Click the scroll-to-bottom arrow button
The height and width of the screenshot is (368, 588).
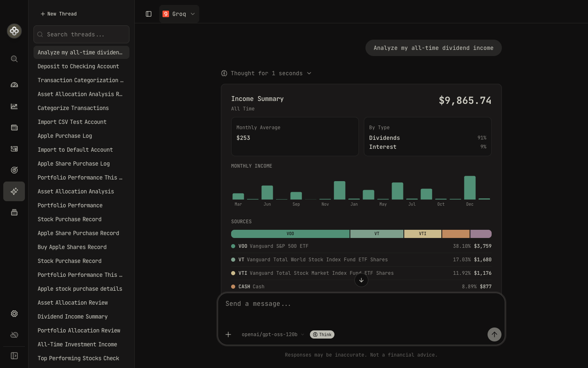[x=361, y=280]
